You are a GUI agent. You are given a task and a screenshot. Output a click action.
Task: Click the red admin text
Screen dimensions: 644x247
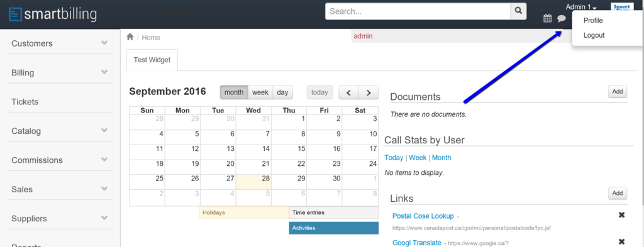pos(363,36)
